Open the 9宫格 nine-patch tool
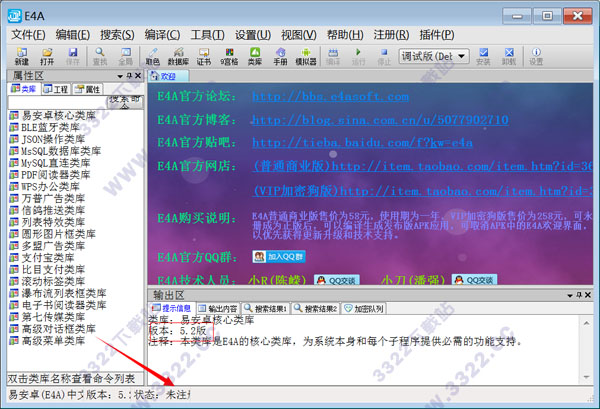This screenshot has width=600, height=409. 229,57
